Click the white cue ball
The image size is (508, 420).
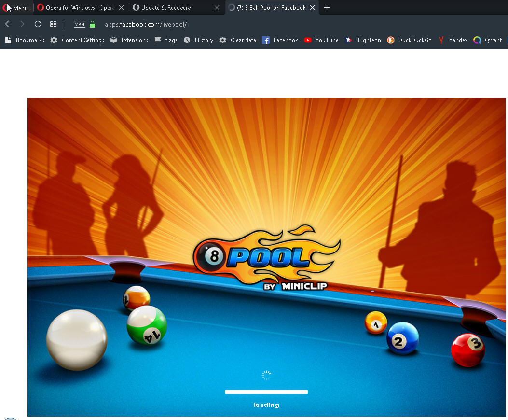[x=77, y=340]
